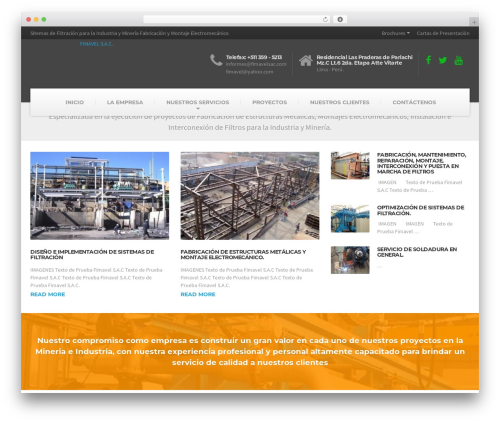Open new tab with plus button
The height and width of the screenshot is (423, 500).
pos(474,22)
